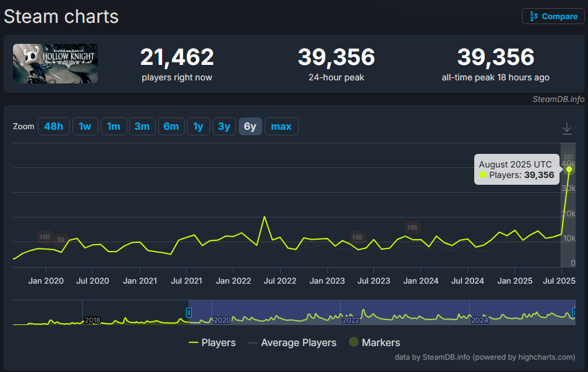Click the Jan 2022 axis label

(x=233, y=281)
